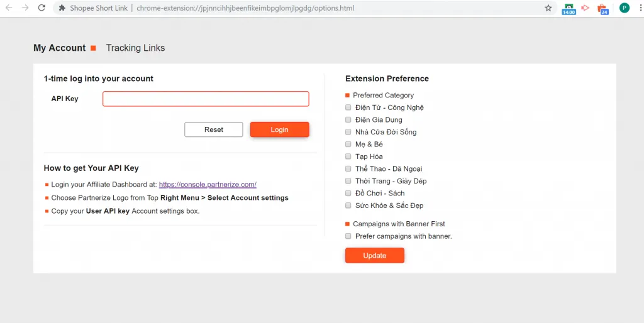Click the orange Login button
The image size is (644, 323).
[280, 129]
